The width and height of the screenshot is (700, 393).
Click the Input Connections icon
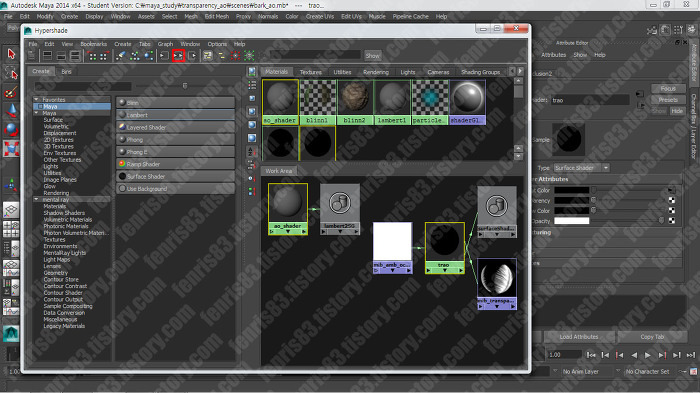coord(164,56)
